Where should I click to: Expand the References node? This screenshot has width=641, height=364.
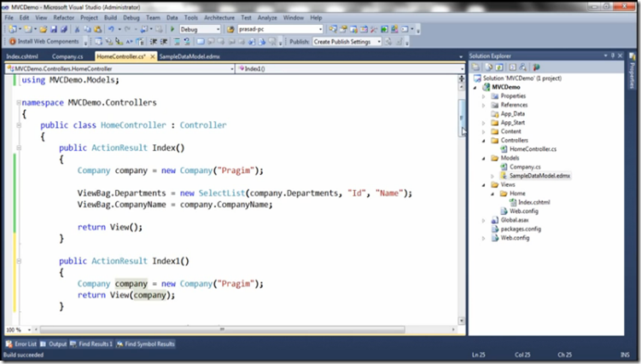click(x=484, y=105)
